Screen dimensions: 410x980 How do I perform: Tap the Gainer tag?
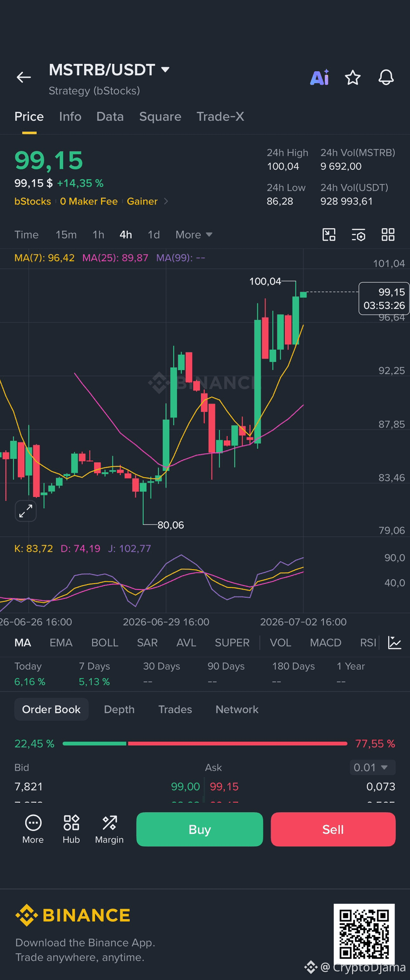142,201
